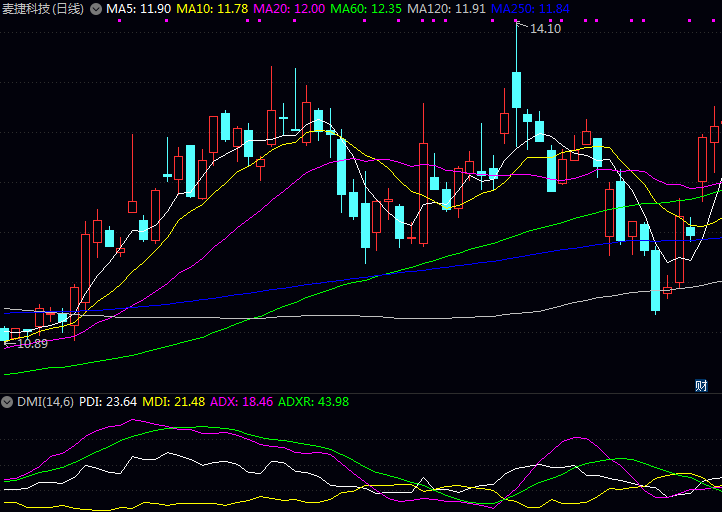The width and height of the screenshot is (722, 512).
Task: Select the magenta MA20 label
Action: pyautogui.click(x=289, y=8)
